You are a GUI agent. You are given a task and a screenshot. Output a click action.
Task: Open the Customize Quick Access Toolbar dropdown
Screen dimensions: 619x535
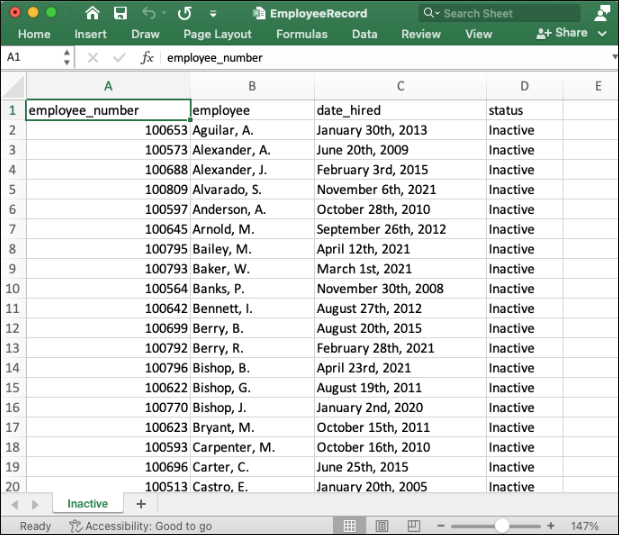[213, 14]
